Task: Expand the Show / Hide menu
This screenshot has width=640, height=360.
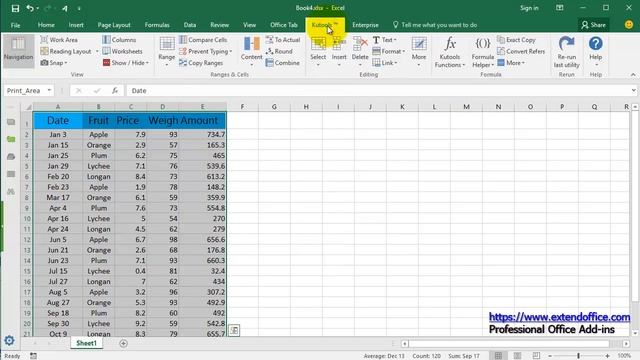Action: tap(126, 63)
